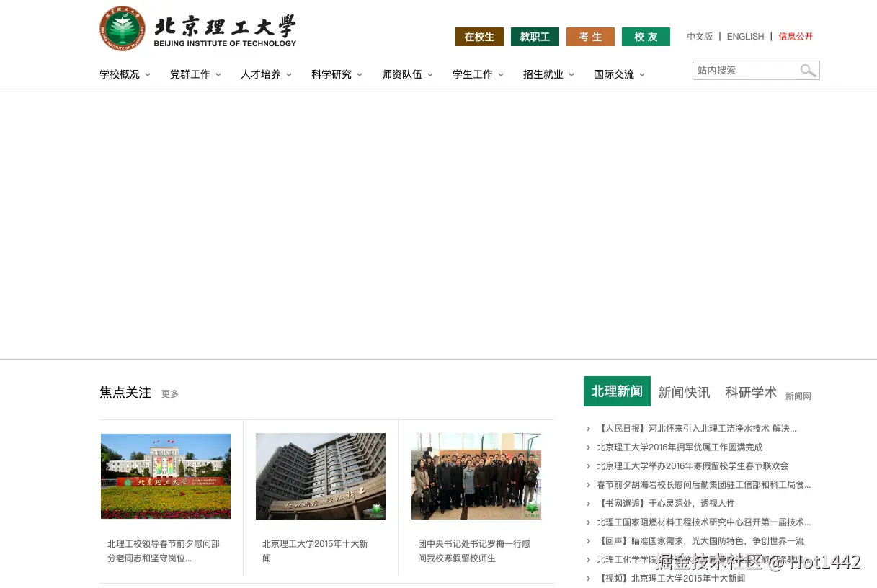Expand the 招生就业 navigation dropdown

[543, 74]
